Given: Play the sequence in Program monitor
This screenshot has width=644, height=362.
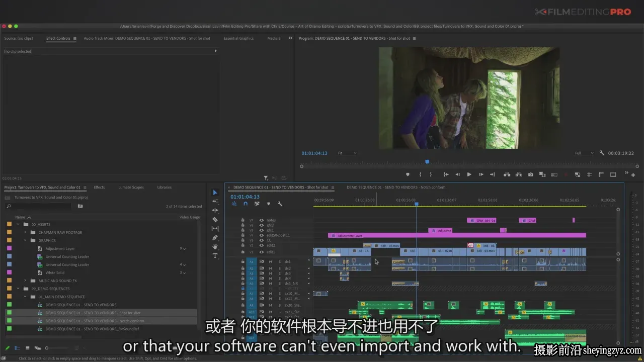Looking at the screenshot, I should click(469, 174).
